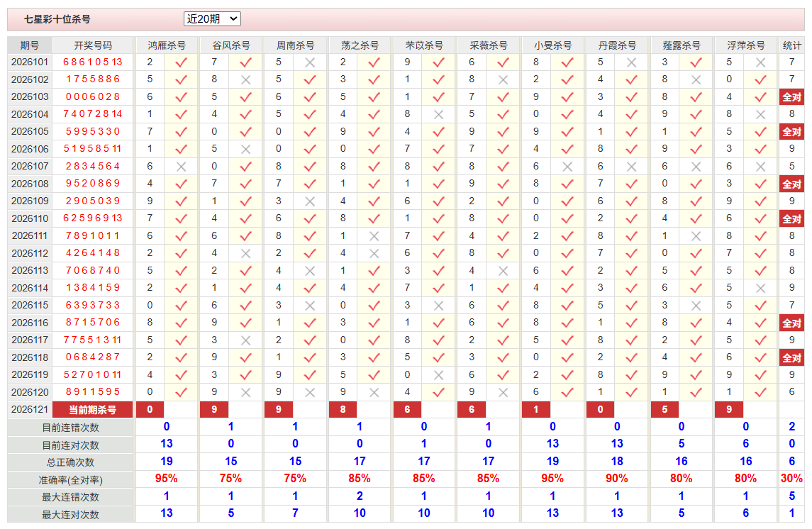Click 丹霞 check mark in row 2026118
The height and width of the screenshot is (529, 812).
(631, 357)
